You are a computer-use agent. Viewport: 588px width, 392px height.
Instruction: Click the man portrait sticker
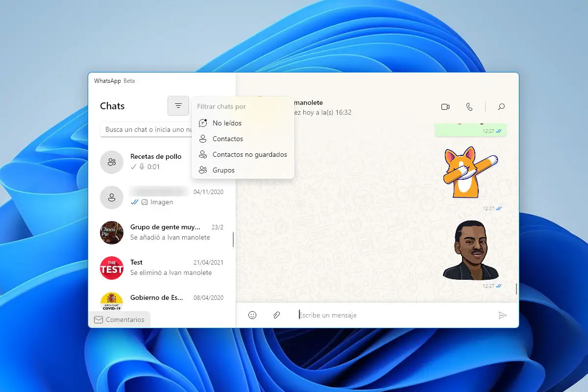click(471, 250)
